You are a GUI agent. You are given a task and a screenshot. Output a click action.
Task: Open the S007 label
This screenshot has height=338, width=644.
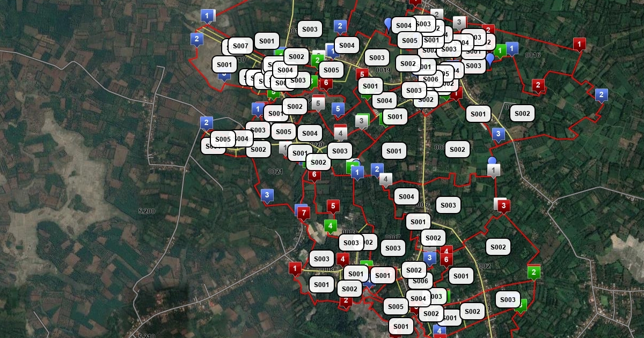click(x=240, y=46)
